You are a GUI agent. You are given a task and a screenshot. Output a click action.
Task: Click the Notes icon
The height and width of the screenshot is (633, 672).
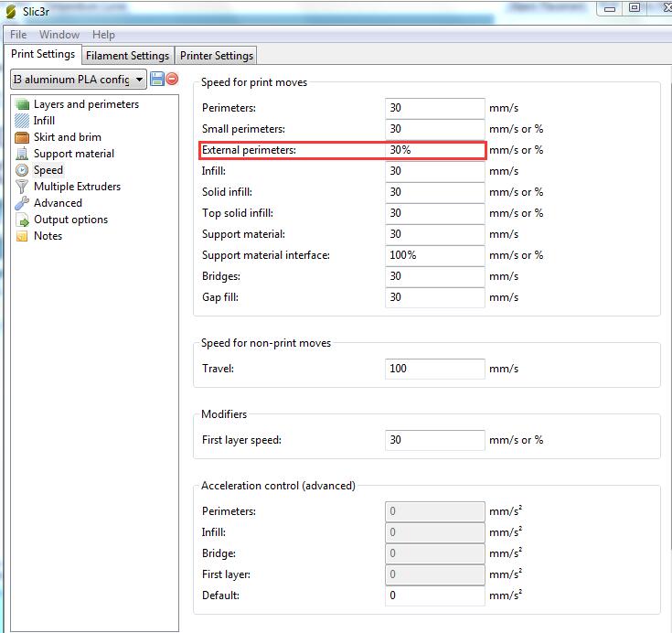click(22, 236)
